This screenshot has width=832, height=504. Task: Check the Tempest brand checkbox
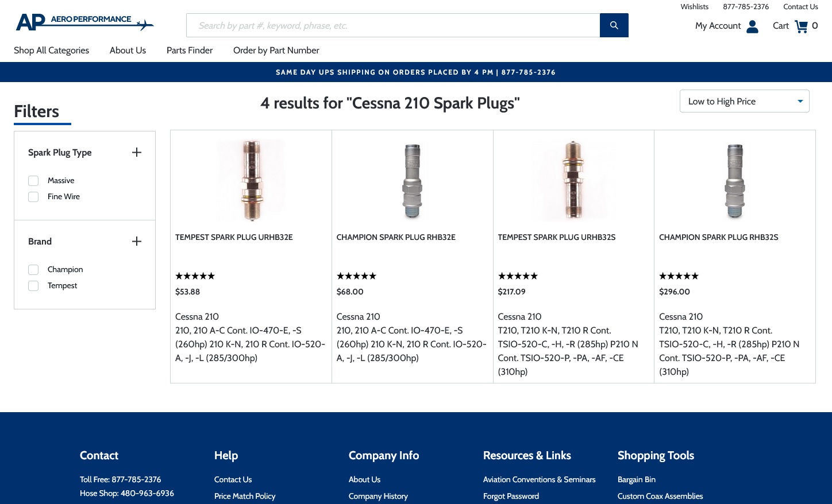[x=33, y=286]
